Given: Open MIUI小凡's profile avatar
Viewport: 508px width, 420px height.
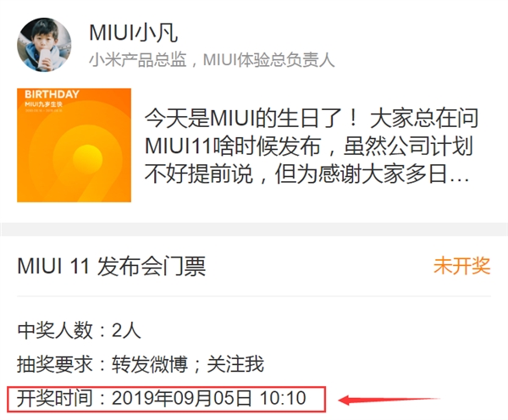Looking at the screenshot, I should (44, 45).
